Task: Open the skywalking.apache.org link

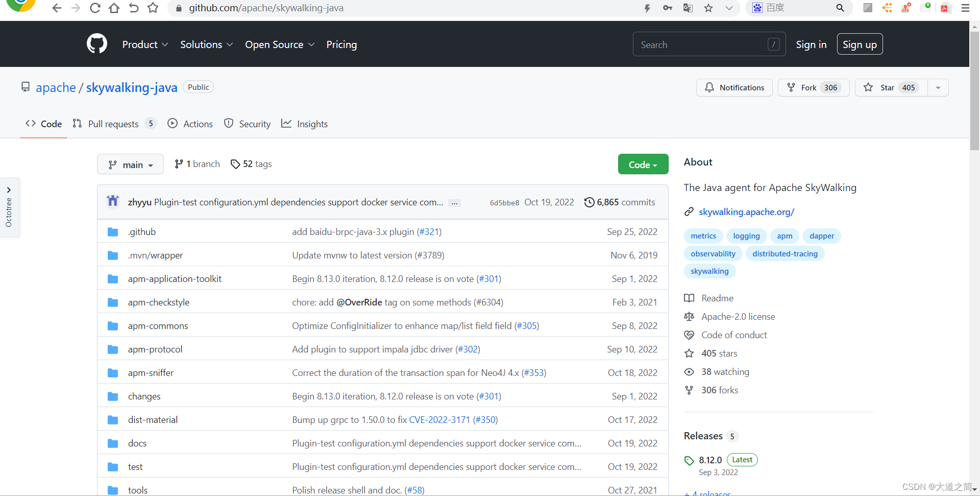Action: coord(746,212)
